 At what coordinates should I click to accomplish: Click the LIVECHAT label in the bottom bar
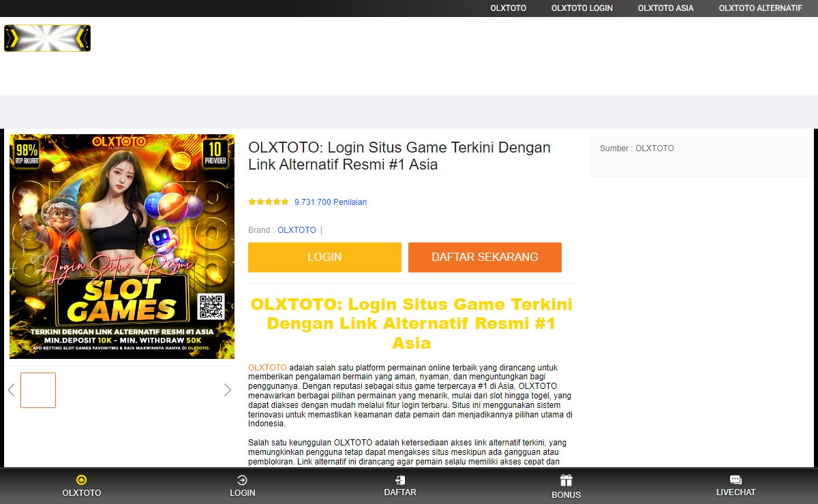click(736, 492)
